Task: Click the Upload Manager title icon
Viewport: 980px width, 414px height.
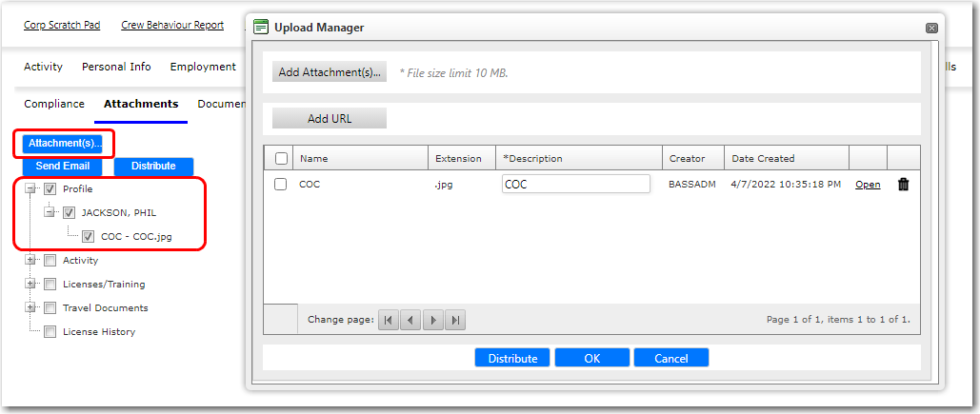Action: pyautogui.click(x=261, y=28)
